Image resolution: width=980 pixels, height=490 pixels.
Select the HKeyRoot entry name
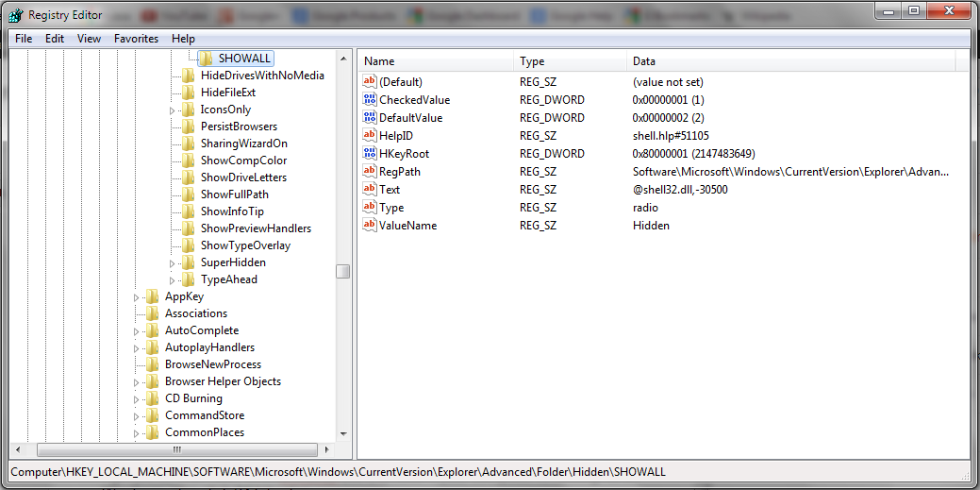[x=404, y=153]
